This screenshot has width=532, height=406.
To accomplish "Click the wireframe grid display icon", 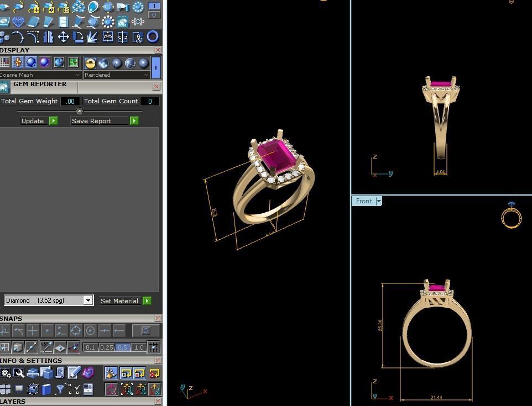I will click(x=5, y=62).
